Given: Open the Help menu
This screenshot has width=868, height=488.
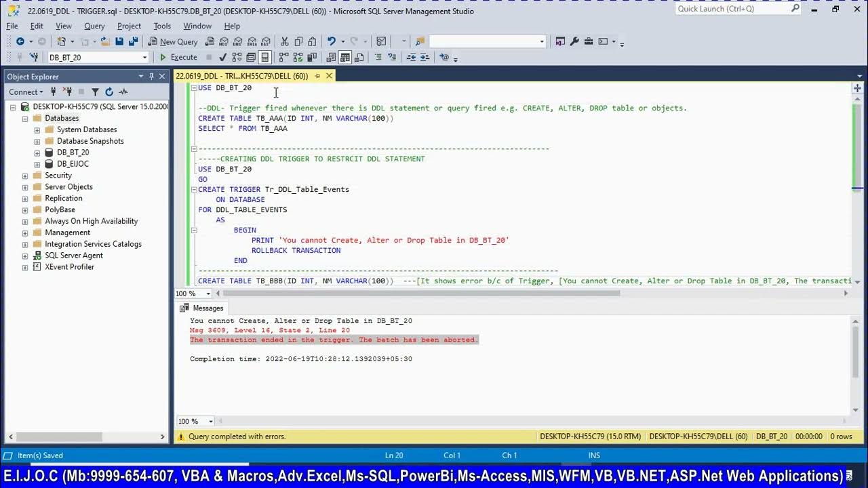Looking at the screenshot, I should [x=232, y=26].
